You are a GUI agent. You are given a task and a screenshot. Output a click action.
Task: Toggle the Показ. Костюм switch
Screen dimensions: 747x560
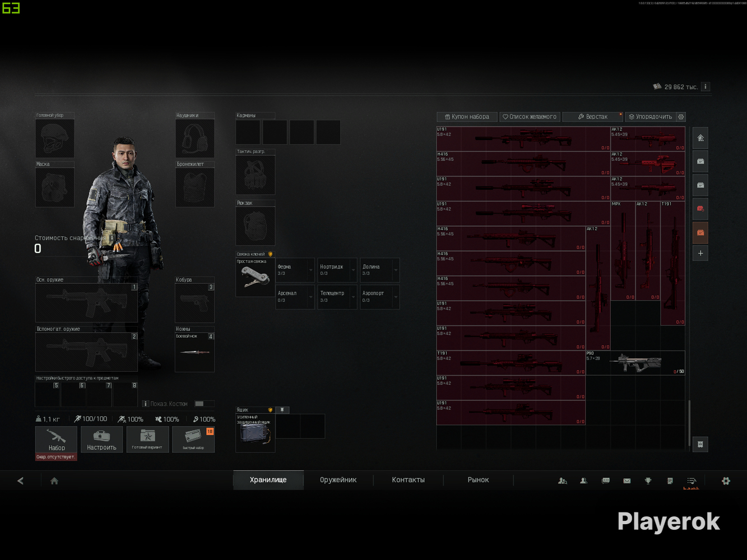204,404
